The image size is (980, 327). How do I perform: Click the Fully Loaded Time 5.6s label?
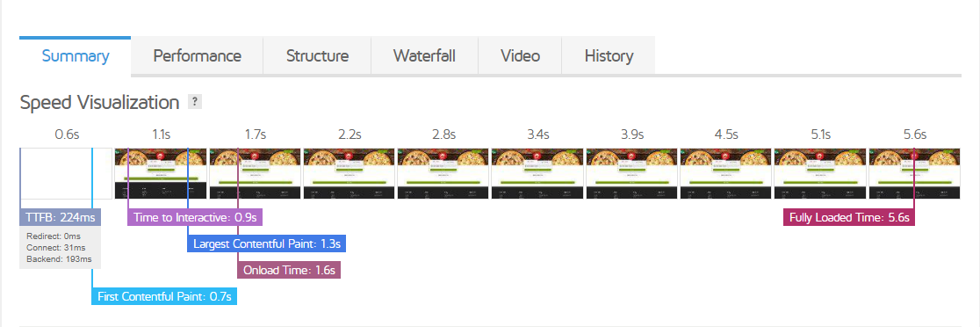(x=849, y=218)
